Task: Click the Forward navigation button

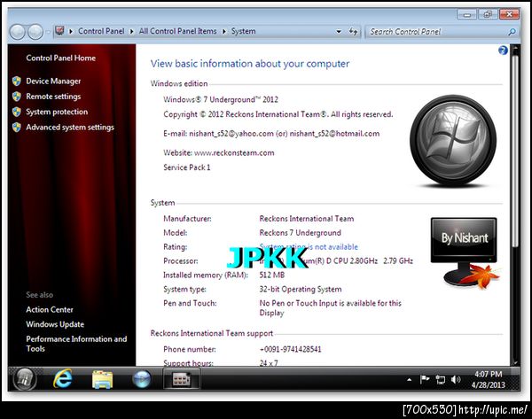Action: [x=35, y=32]
